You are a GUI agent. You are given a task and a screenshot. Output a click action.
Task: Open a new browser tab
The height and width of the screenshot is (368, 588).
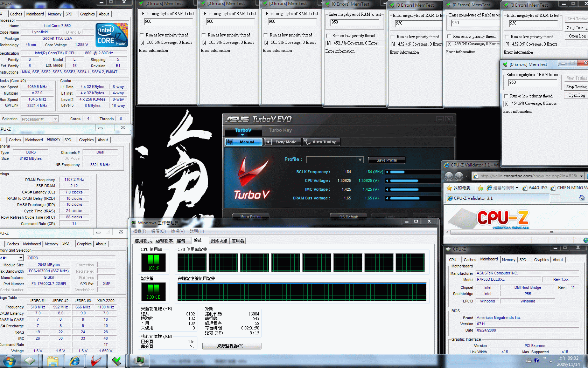(555, 198)
